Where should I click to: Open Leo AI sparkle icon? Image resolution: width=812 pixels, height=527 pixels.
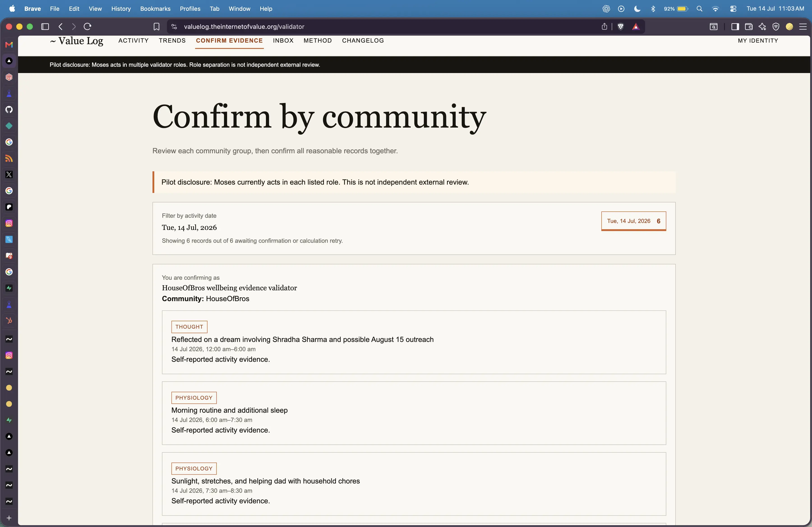[762, 27]
